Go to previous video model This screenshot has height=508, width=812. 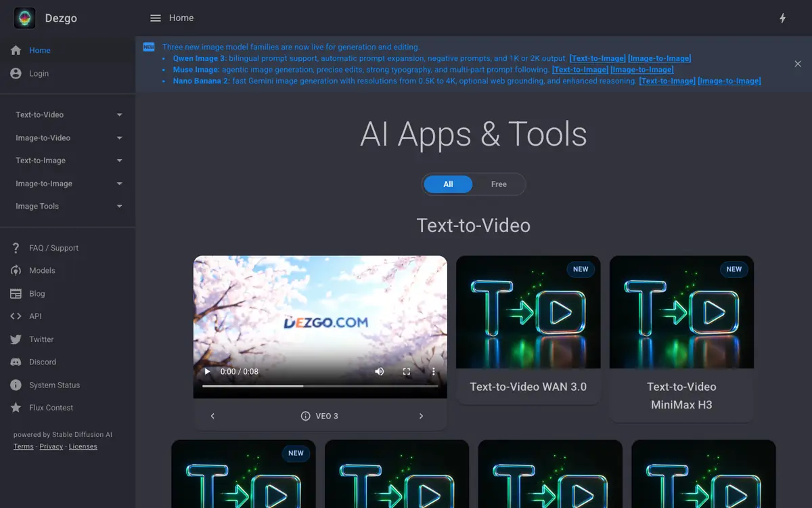212,416
